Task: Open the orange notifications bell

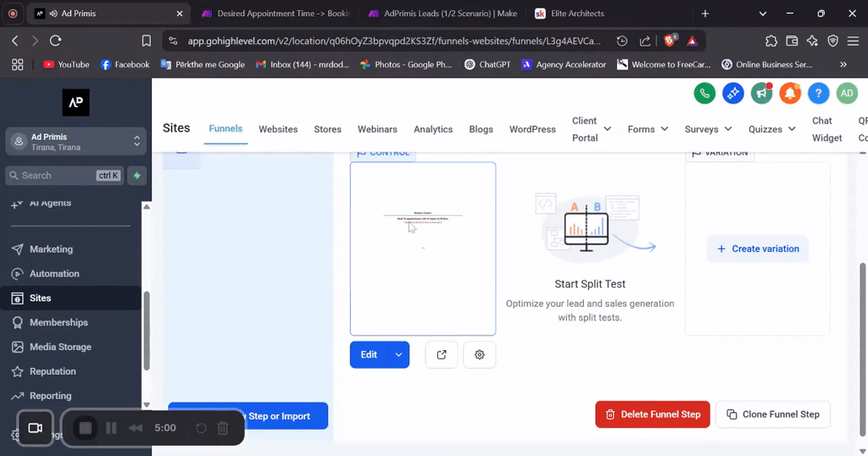Action: pyautogui.click(x=790, y=93)
